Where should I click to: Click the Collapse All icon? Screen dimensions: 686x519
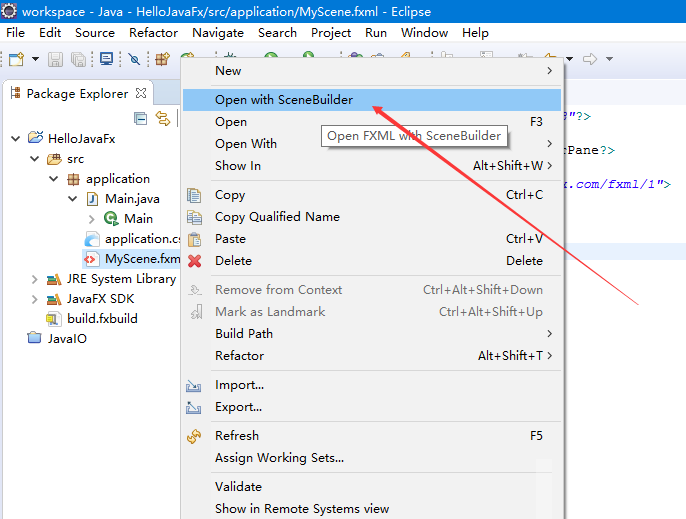140,119
